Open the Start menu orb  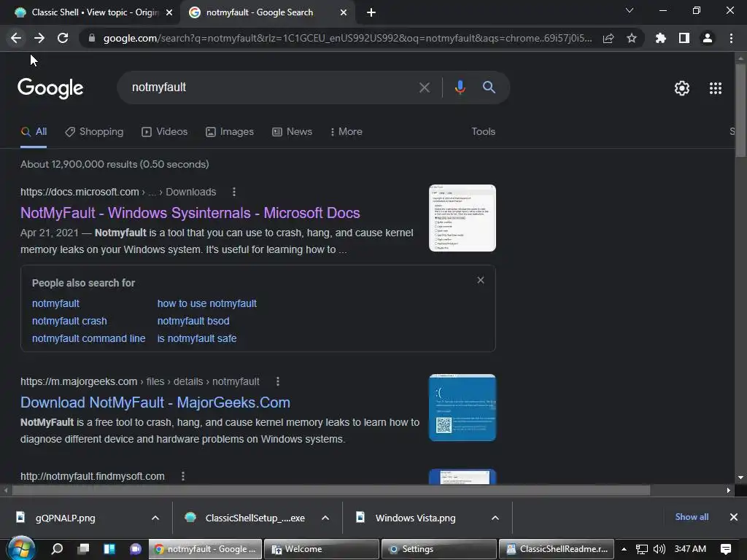point(21,549)
